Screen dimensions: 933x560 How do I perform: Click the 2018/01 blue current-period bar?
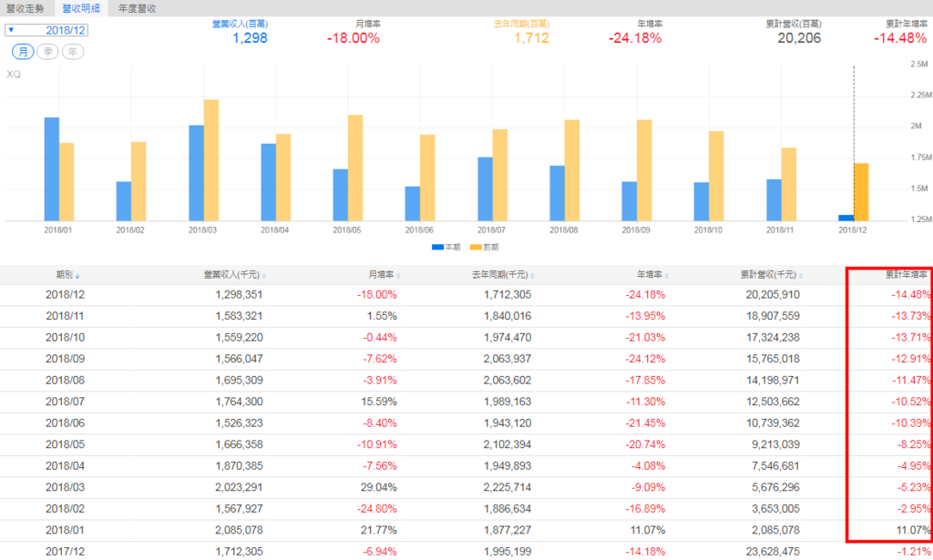click(52, 169)
